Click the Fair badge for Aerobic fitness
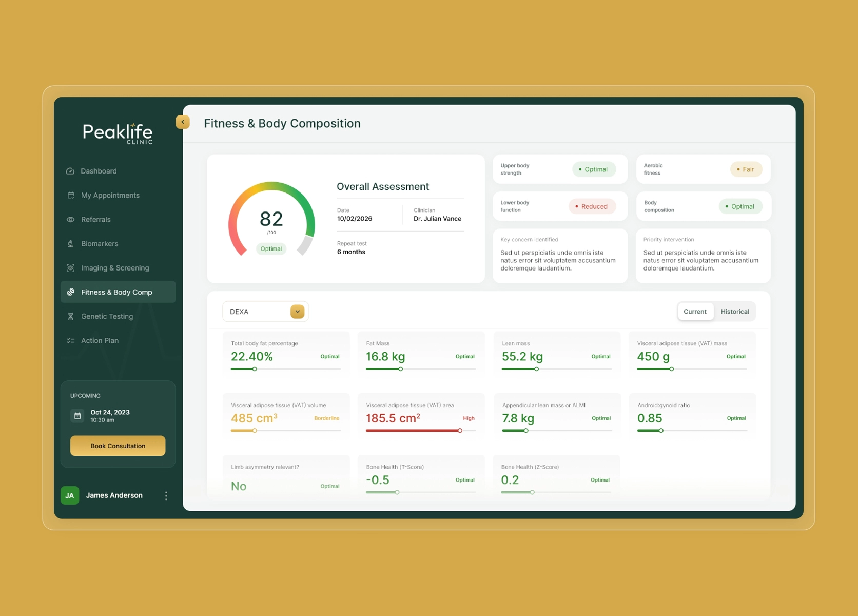 pos(746,169)
